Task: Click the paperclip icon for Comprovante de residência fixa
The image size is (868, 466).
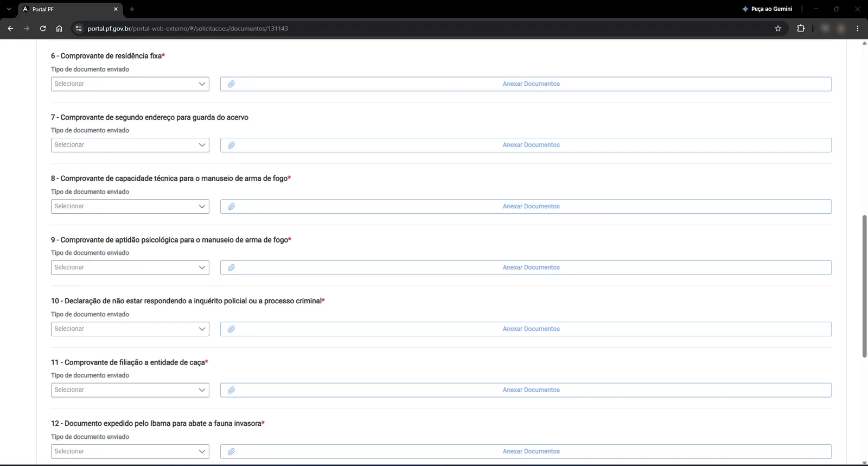Action: click(231, 84)
